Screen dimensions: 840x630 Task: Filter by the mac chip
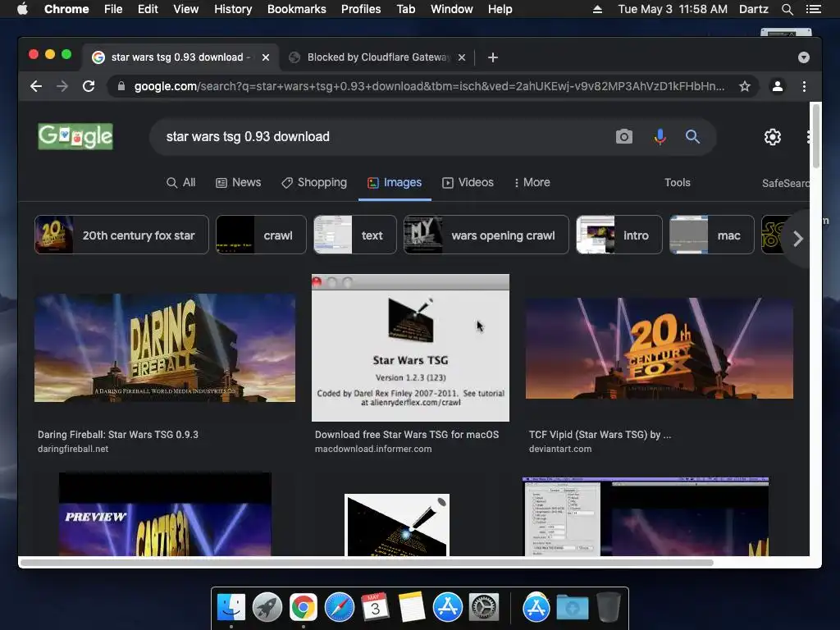pos(711,235)
